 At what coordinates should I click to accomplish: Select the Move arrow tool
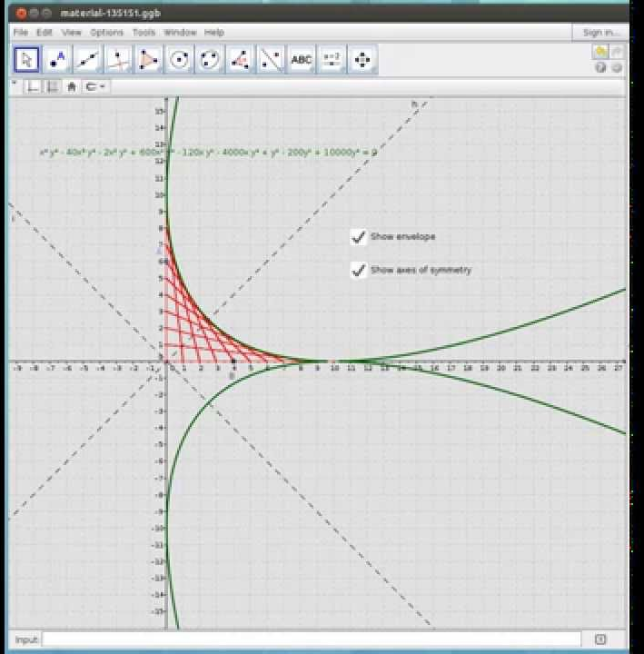click(x=26, y=60)
